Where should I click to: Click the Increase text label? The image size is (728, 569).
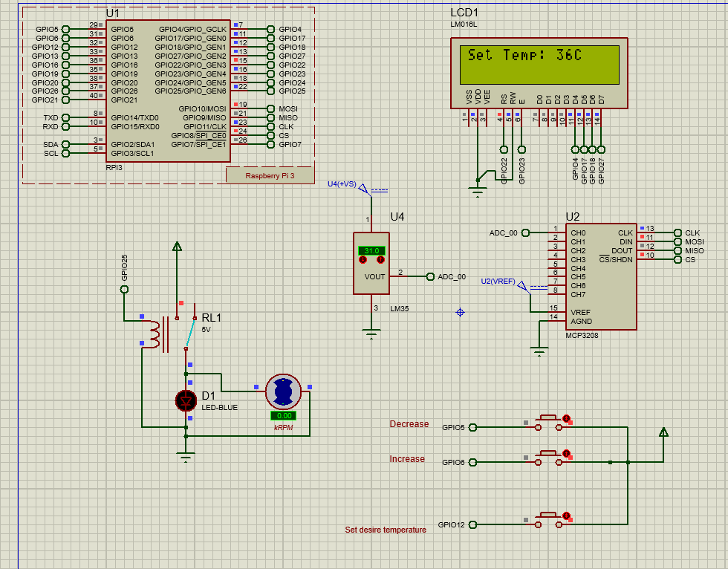point(407,458)
